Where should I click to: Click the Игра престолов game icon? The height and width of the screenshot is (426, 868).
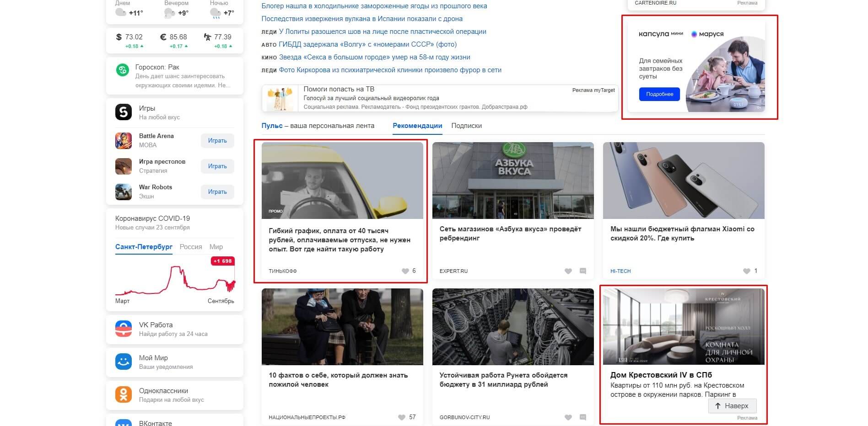(124, 166)
